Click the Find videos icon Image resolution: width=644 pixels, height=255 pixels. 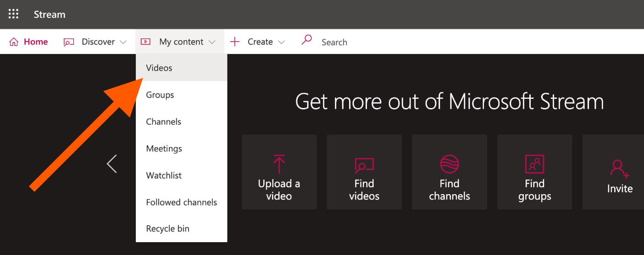364,164
